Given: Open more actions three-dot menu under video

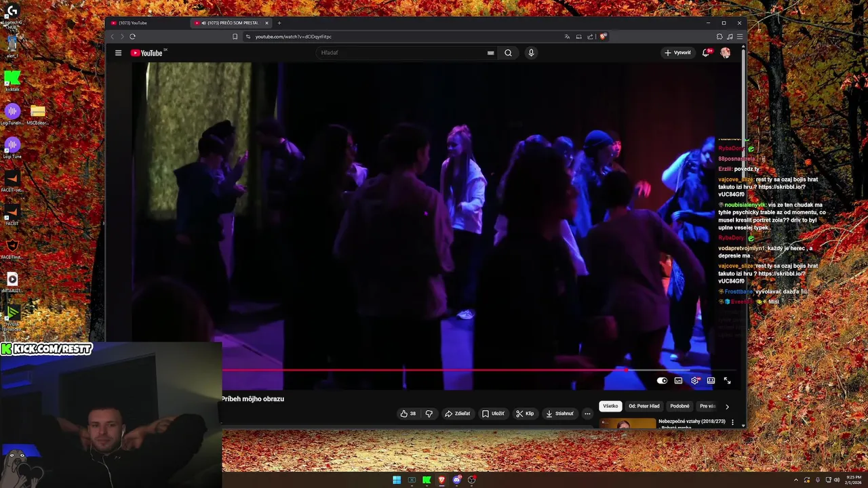Looking at the screenshot, I should coord(587,413).
